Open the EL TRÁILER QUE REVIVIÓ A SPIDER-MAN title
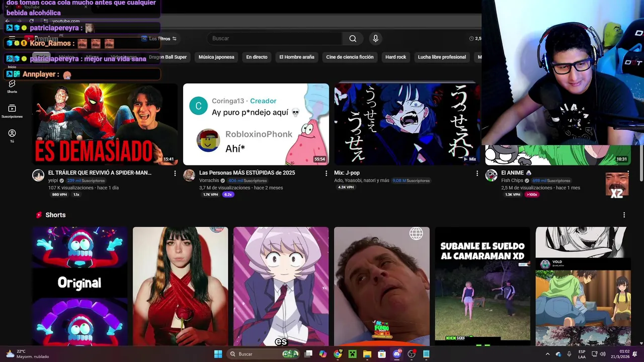Viewport: 644px width, 362px height. point(100,173)
